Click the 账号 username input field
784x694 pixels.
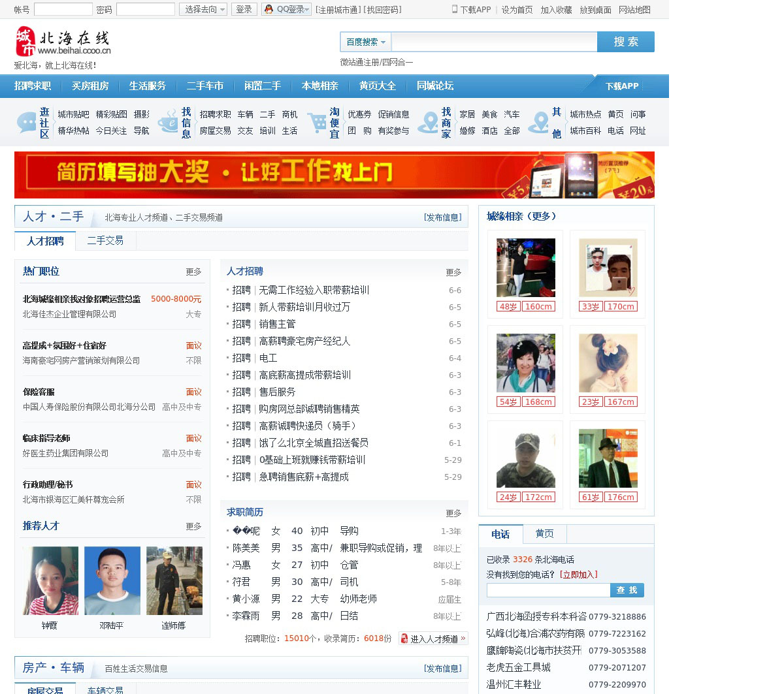63,9
